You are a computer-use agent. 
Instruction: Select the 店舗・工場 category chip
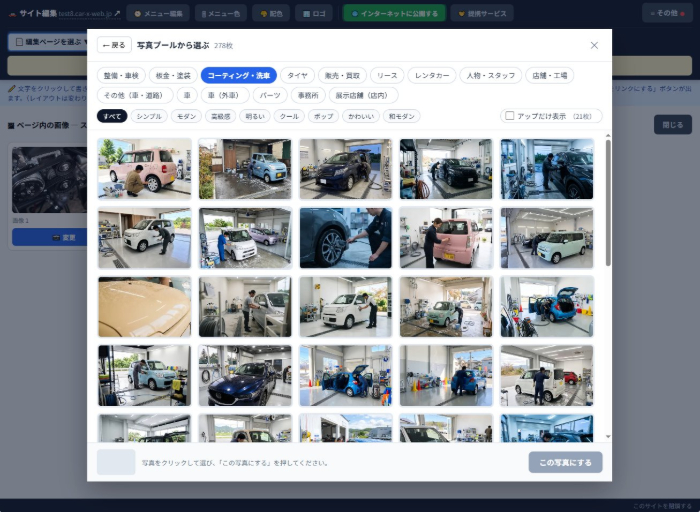(550, 75)
